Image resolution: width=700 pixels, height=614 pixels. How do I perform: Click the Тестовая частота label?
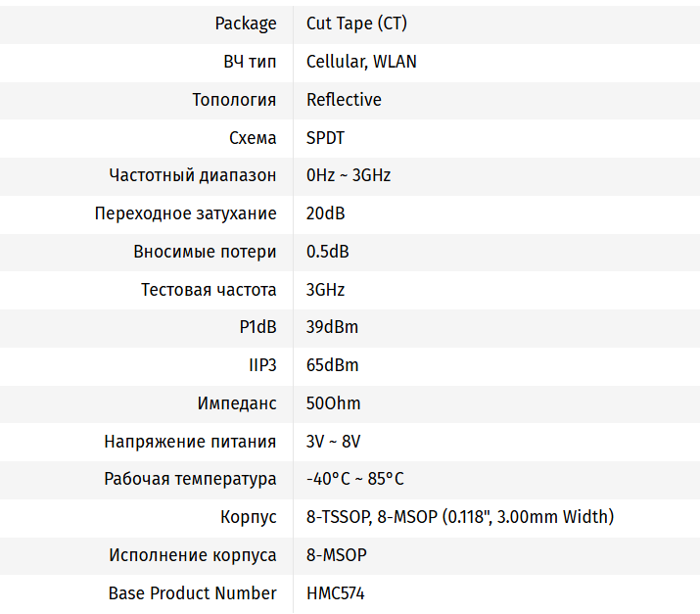pyautogui.click(x=209, y=290)
